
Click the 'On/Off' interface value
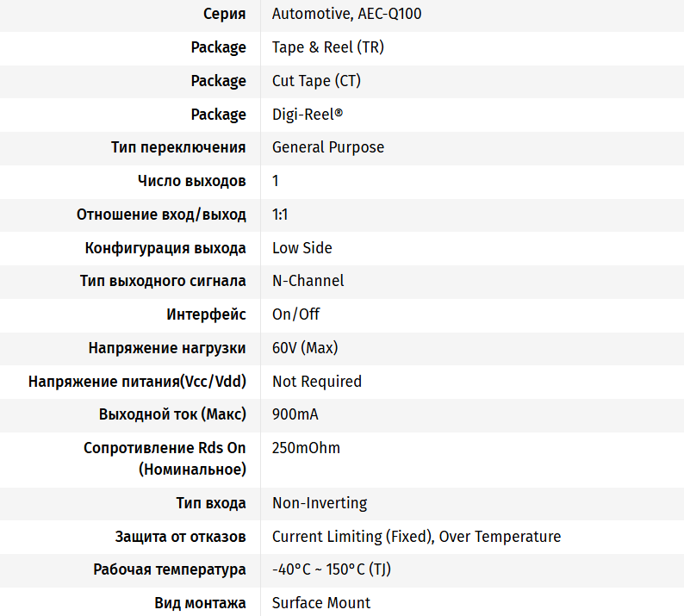(295, 314)
